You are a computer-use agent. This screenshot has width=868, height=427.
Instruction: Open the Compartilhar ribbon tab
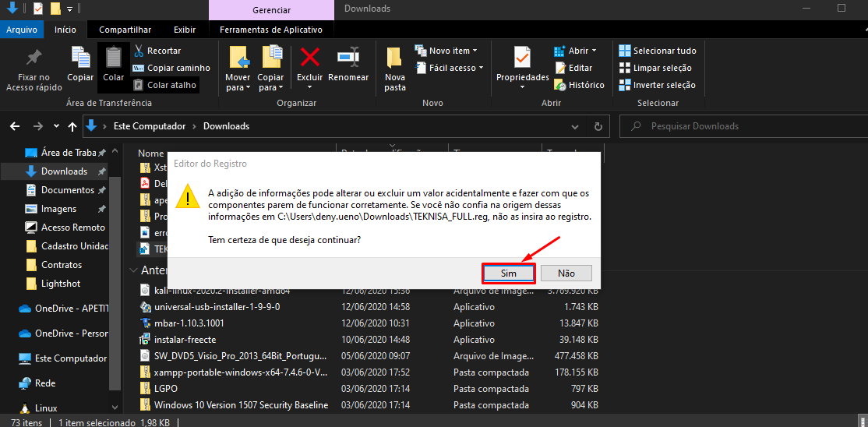coord(125,30)
